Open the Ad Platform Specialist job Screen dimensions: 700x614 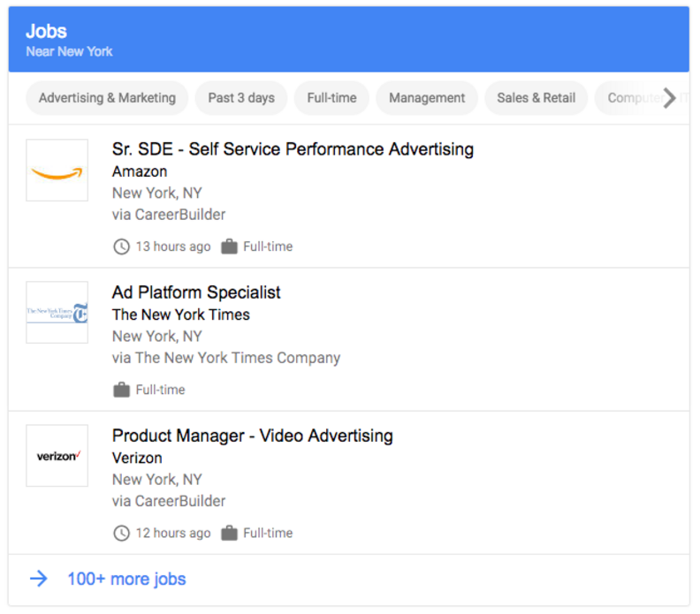pos(196,292)
